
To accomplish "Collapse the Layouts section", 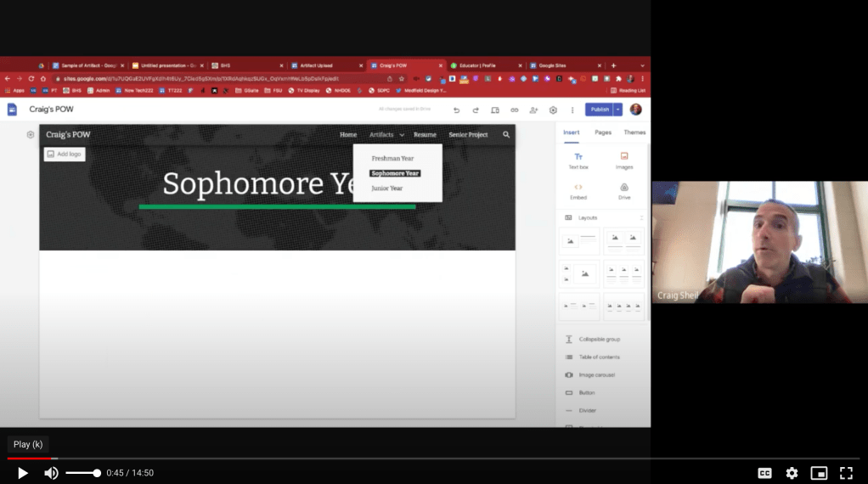I will tap(641, 218).
